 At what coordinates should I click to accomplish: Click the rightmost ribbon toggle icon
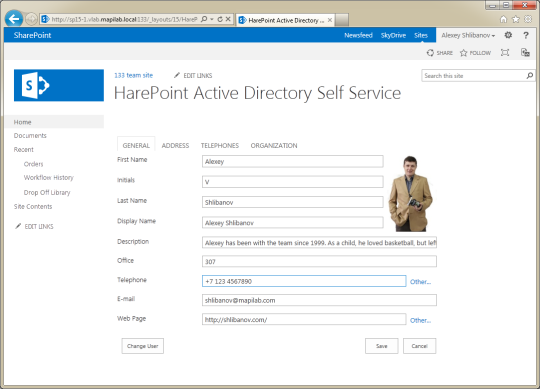[525, 53]
